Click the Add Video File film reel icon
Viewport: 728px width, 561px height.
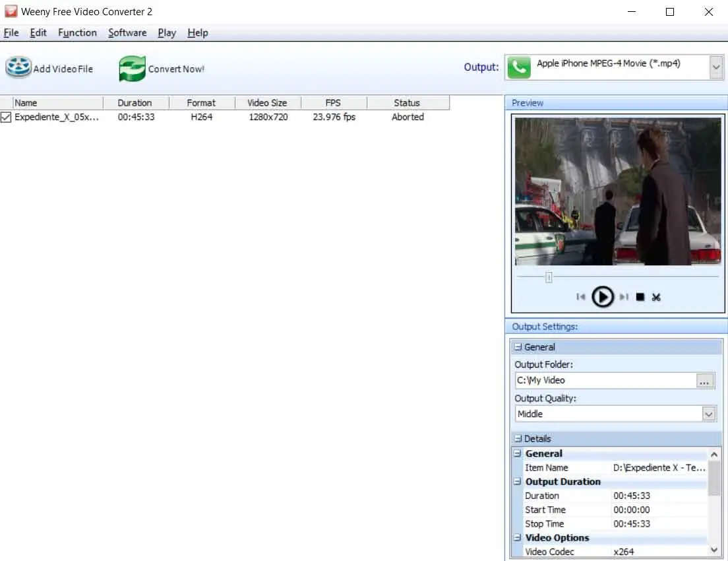click(18, 68)
